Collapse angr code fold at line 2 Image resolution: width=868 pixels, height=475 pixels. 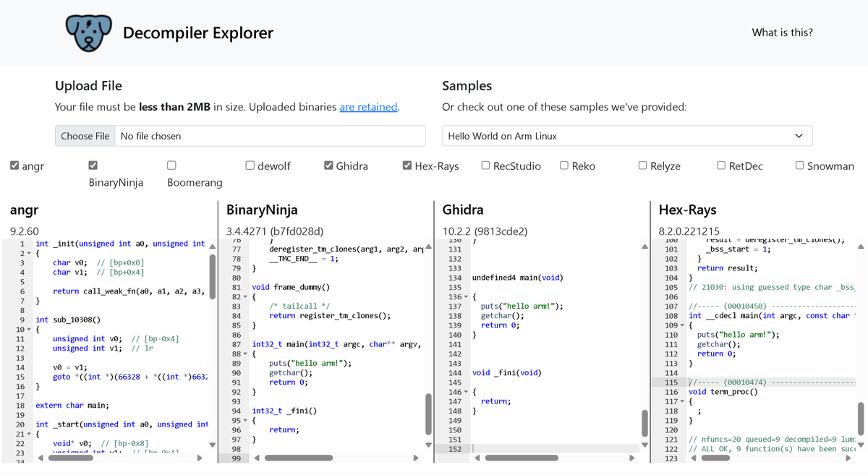point(27,254)
